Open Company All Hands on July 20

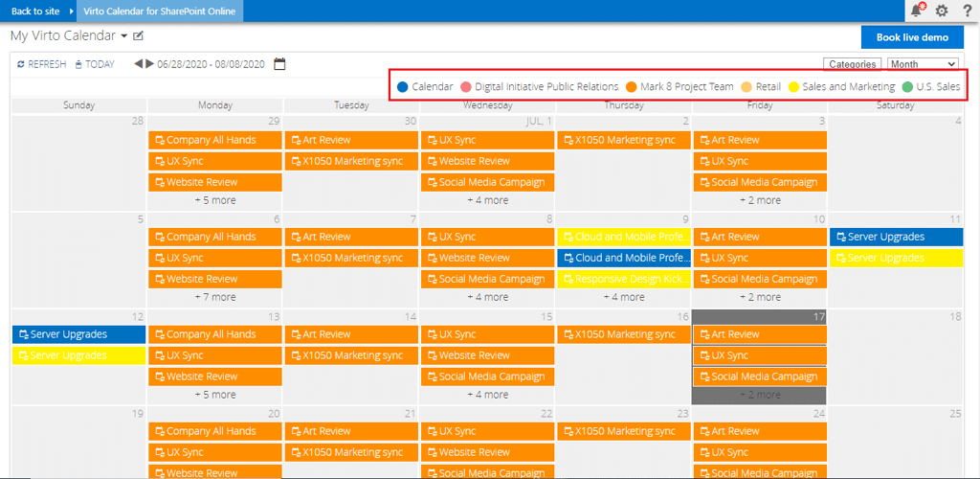point(215,431)
